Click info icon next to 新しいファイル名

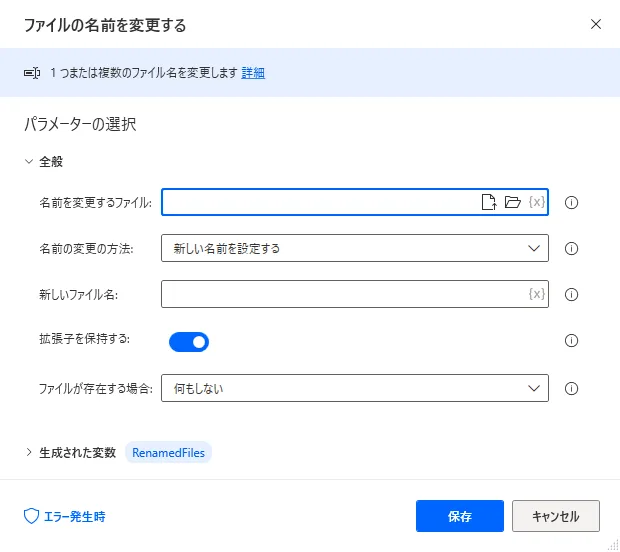(572, 294)
